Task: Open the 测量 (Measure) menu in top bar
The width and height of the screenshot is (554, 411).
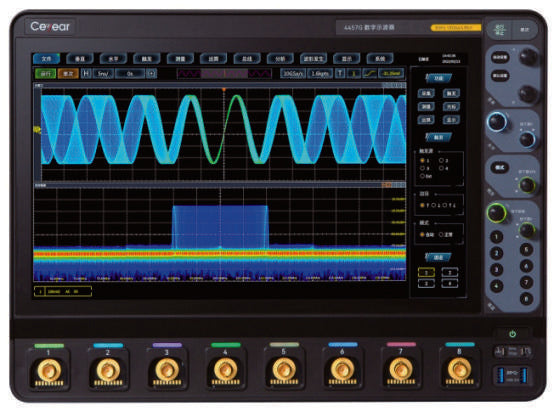Action: click(180, 59)
